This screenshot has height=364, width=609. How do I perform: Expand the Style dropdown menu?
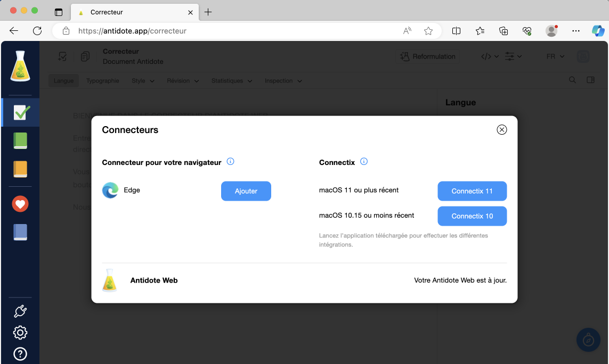tap(143, 81)
